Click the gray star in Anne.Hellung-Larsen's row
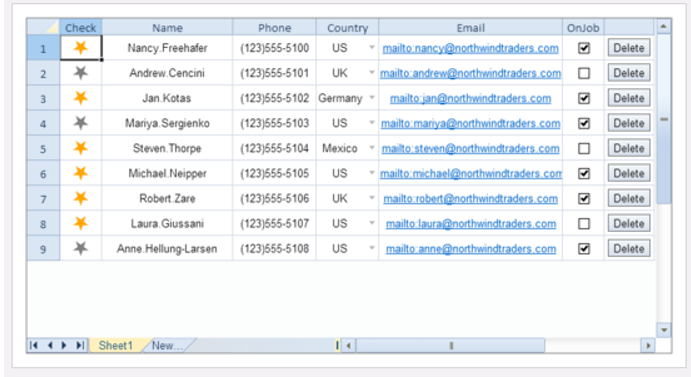This screenshot has height=377, width=691. tap(81, 249)
